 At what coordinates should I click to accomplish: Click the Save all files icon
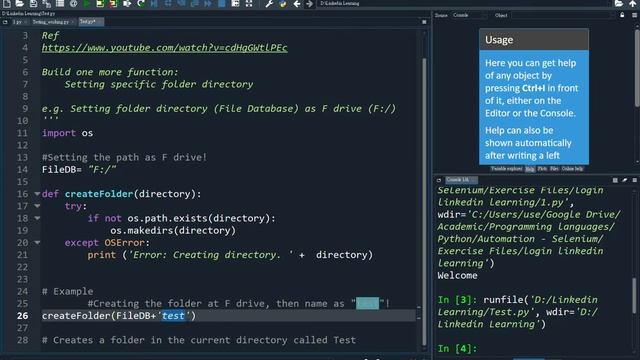coord(47,3)
